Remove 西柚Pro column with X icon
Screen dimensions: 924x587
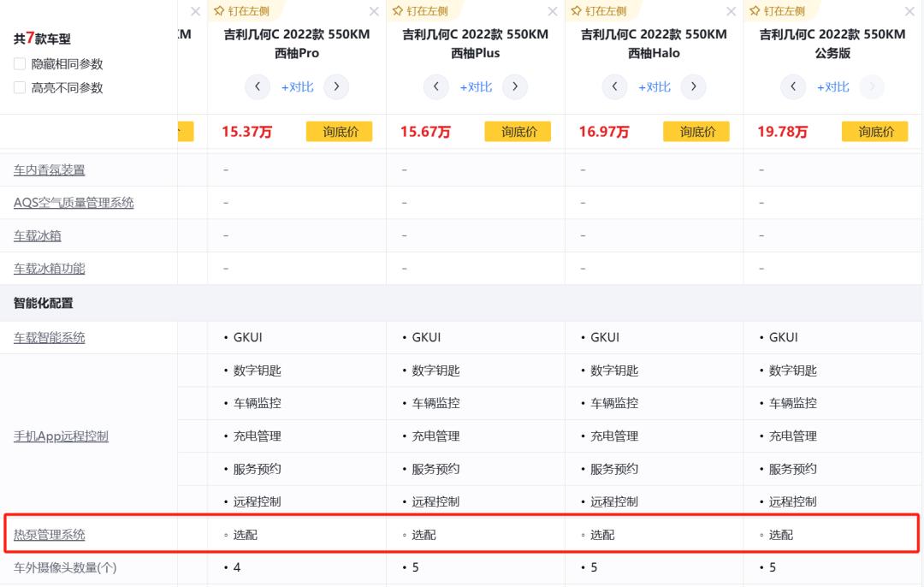point(374,11)
